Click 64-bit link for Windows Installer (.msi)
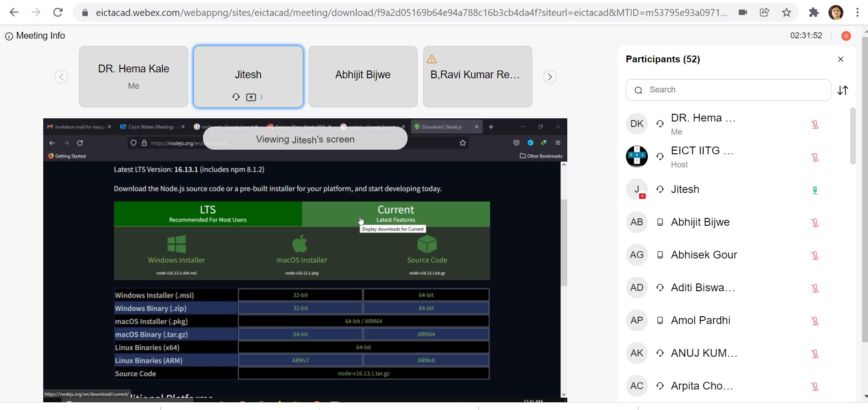868x410 pixels. (426, 295)
